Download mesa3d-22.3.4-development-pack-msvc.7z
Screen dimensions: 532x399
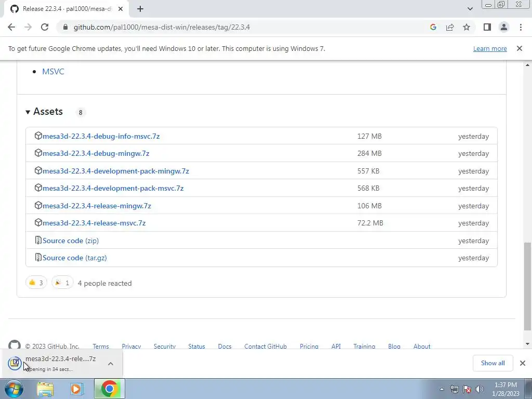tap(113, 188)
